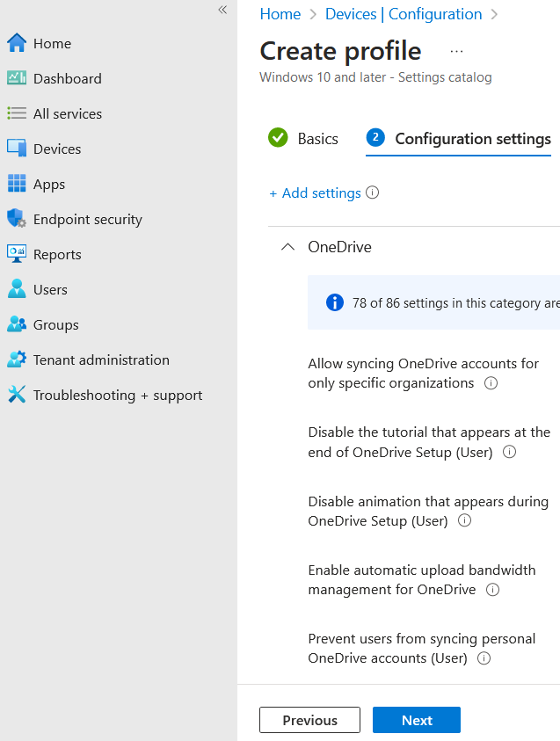560x741 pixels.
Task: Open Reports via its sidebar icon
Action: [x=17, y=254]
